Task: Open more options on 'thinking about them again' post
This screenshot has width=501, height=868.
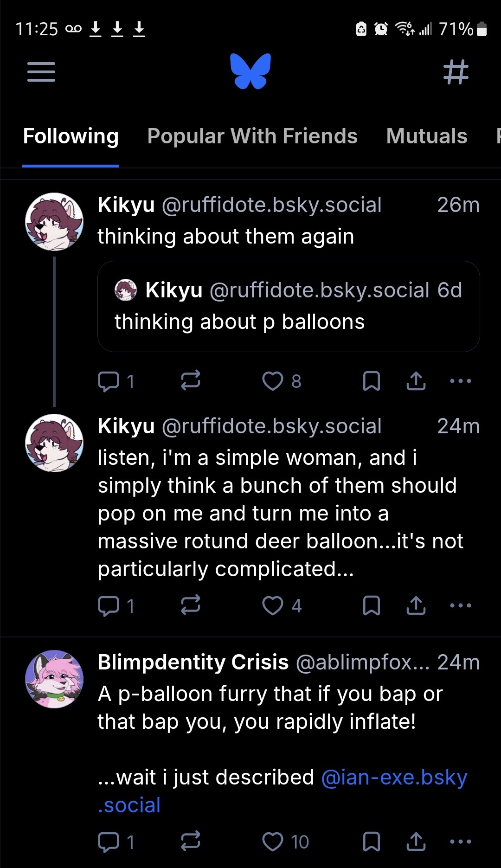Action: click(x=461, y=381)
